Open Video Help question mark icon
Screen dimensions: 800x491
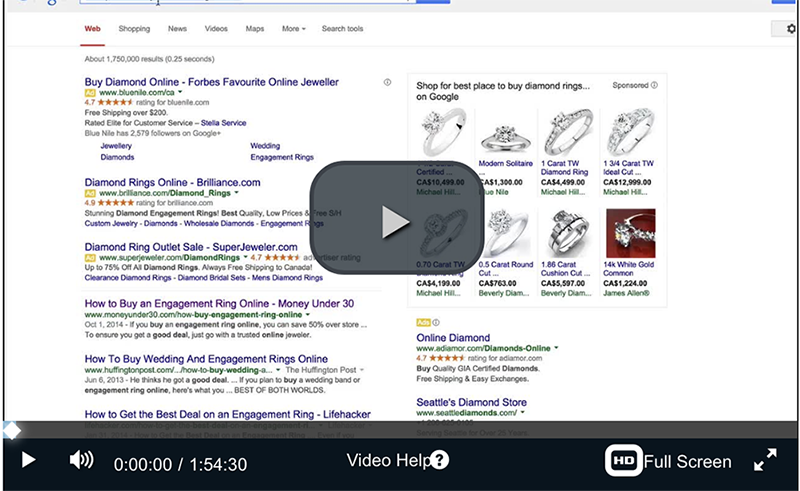coord(439,460)
